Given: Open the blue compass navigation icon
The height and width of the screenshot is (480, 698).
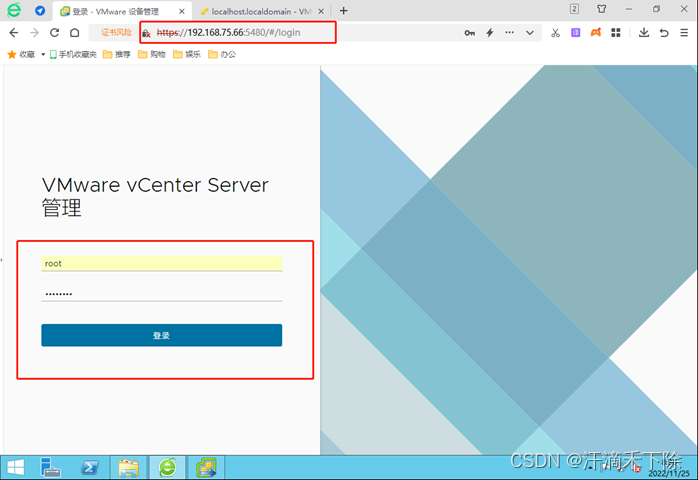Looking at the screenshot, I should click(x=40, y=11).
